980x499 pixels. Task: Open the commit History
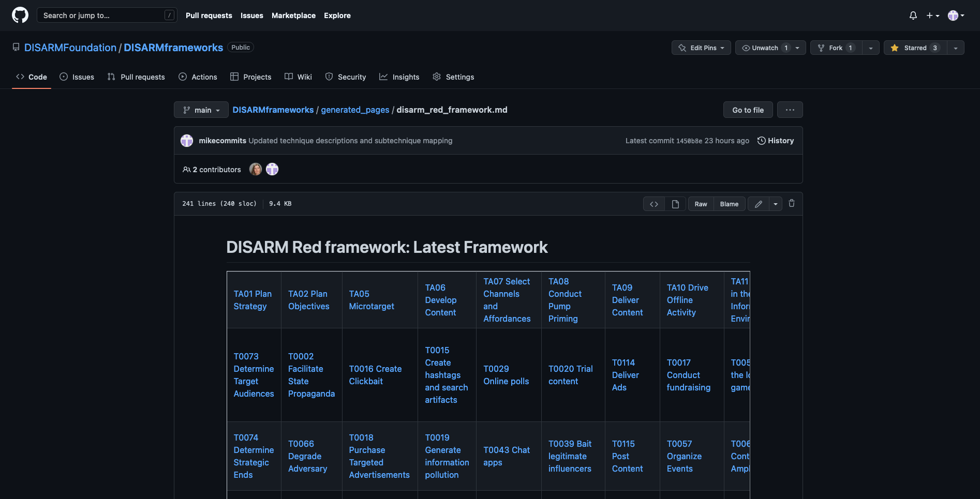[776, 141]
